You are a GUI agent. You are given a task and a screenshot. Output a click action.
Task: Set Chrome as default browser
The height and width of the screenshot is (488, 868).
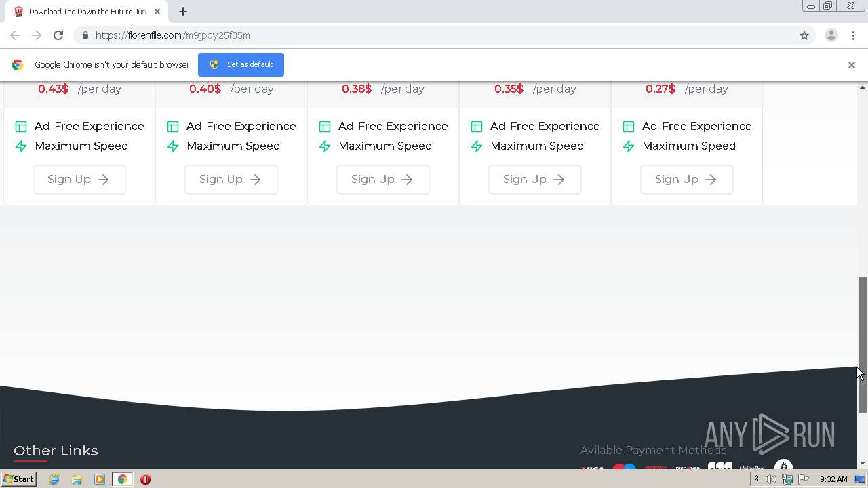click(241, 64)
